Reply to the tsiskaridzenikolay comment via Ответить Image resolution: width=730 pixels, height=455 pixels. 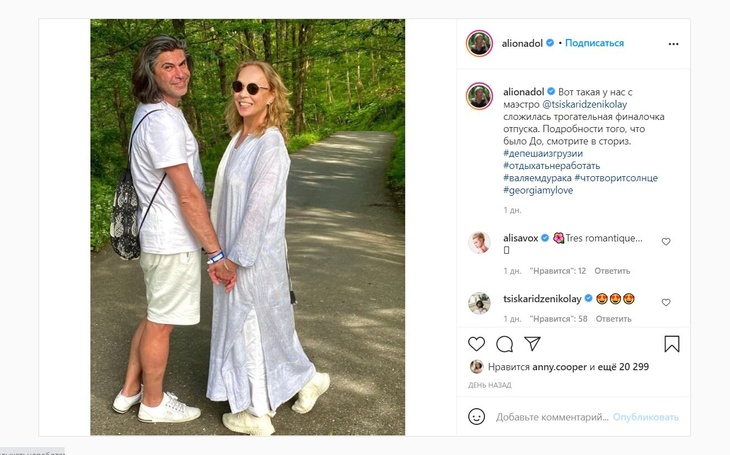click(612, 319)
